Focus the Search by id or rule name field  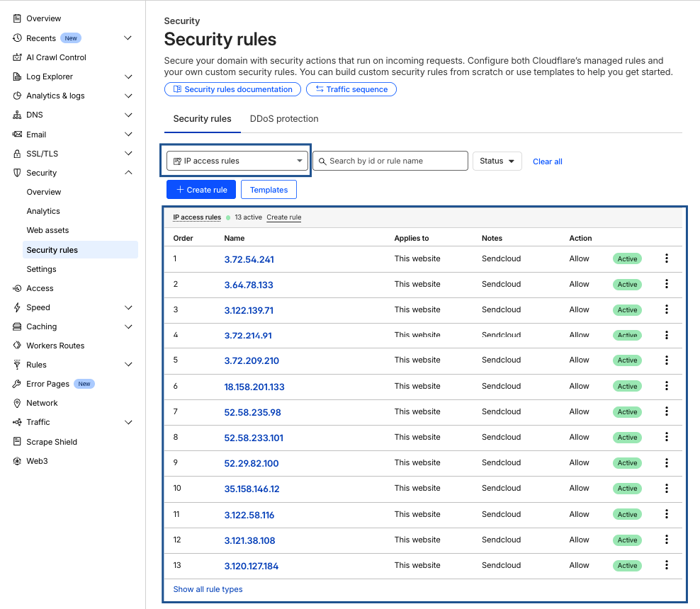(x=390, y=161)
